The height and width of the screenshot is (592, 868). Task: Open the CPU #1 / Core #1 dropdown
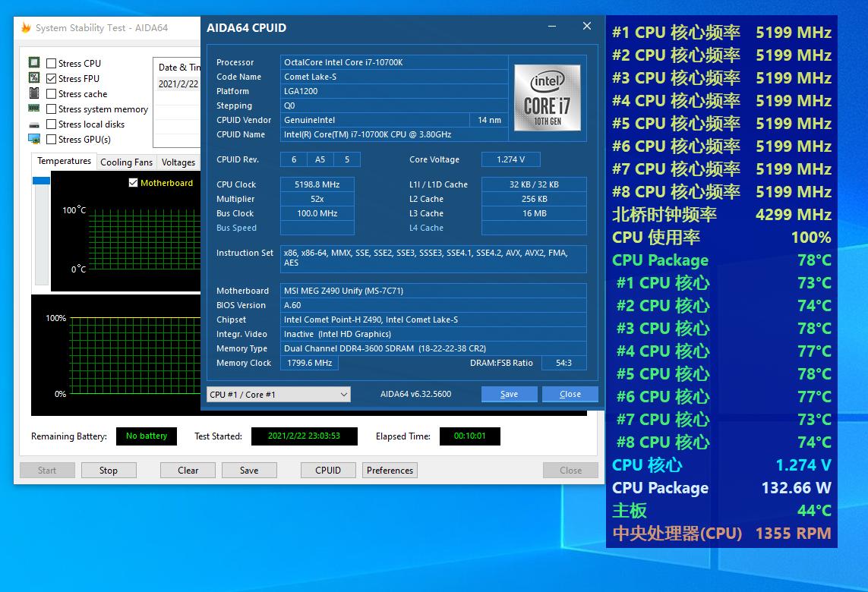click(279, 395)
